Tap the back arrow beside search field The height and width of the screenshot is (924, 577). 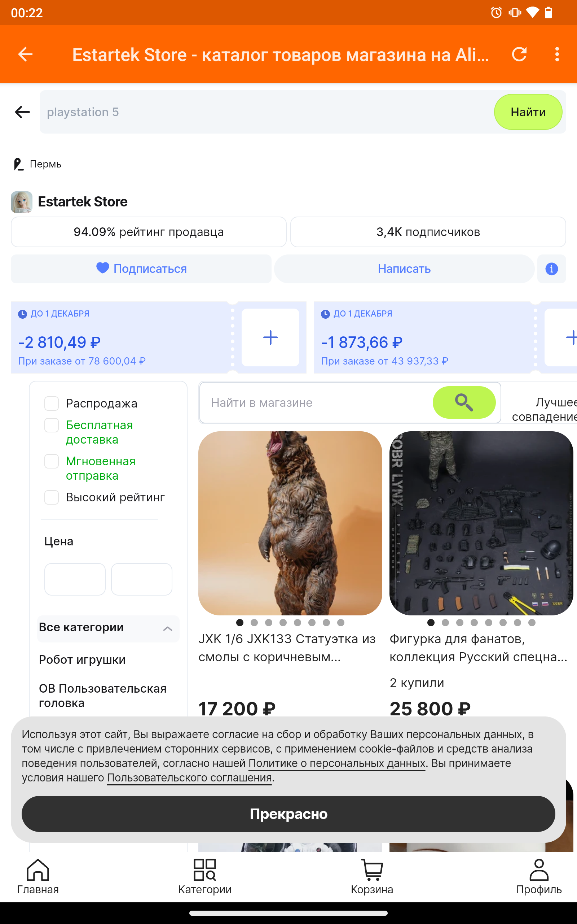click(22, 112)
